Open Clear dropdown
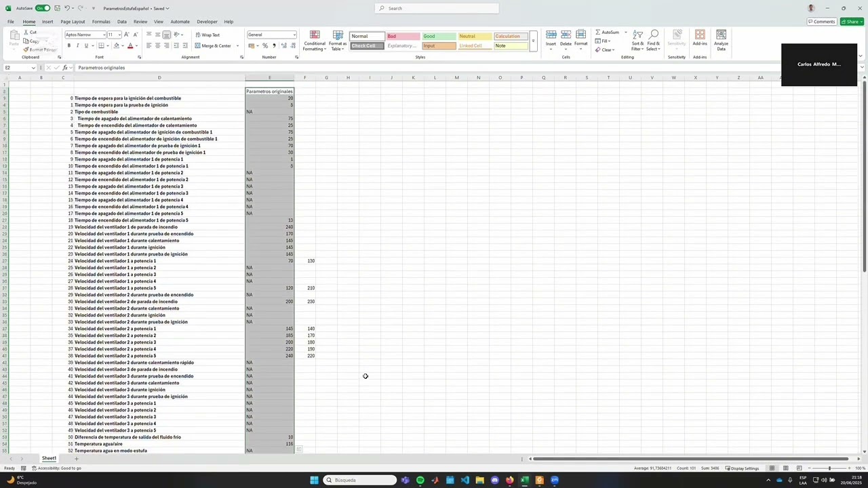The height and width of the screenshot is (488, 868). click(x=605, y=49)
